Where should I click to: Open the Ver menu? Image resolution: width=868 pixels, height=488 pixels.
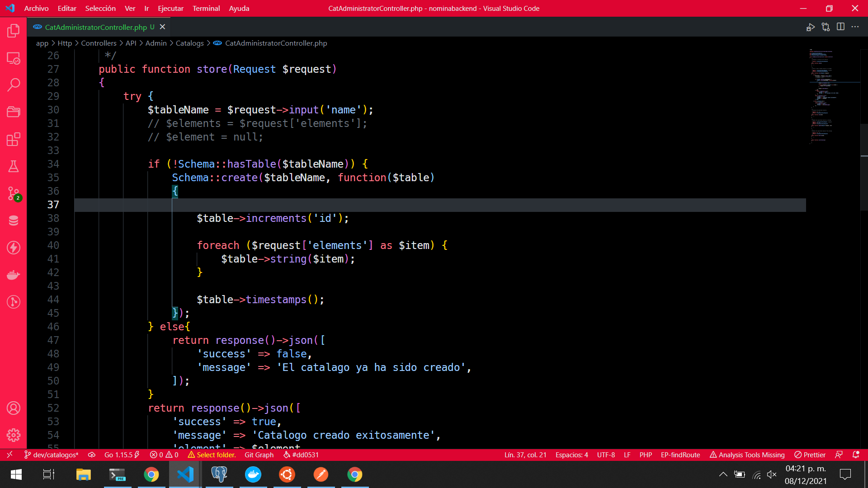coord(130,8)
